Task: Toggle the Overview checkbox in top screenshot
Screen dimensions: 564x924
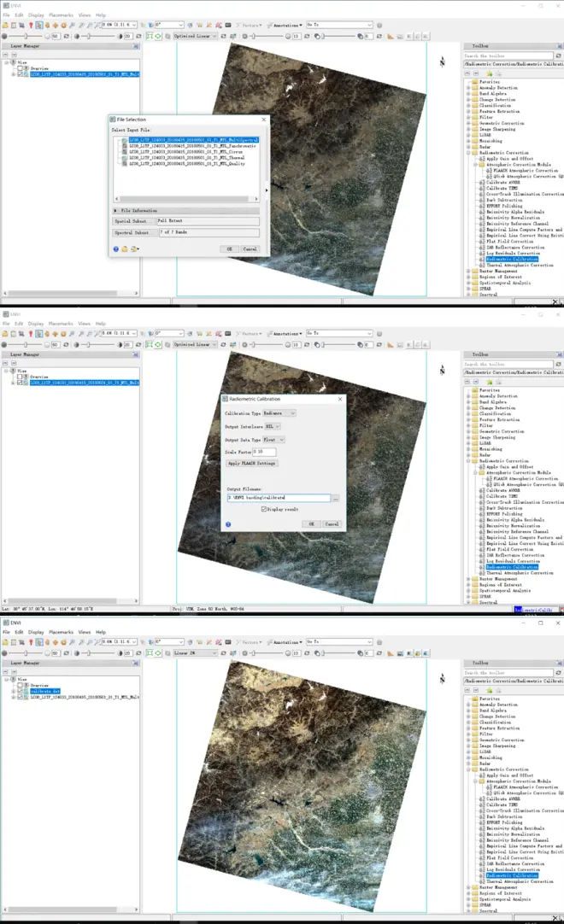Action: (x=20, y=68)
